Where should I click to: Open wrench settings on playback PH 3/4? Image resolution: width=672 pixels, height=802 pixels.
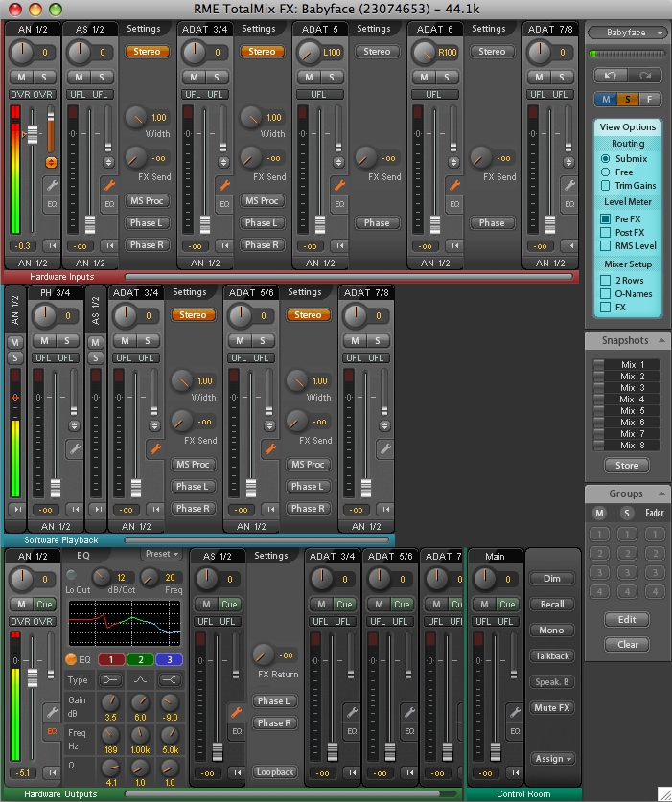coord(75,448)
